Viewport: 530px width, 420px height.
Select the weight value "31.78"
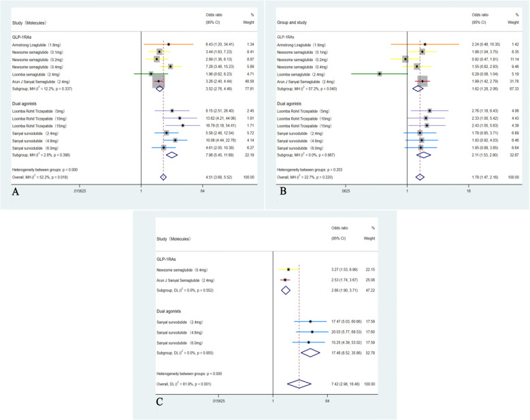point(514,82)
